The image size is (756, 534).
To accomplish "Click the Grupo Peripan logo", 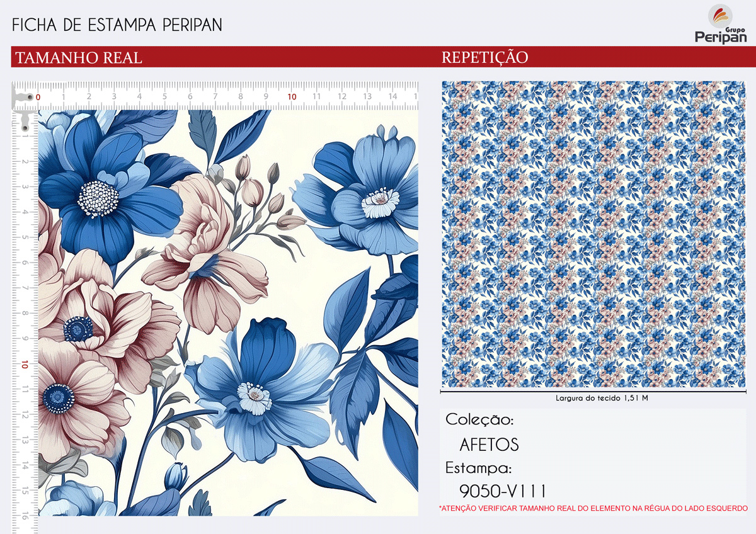I will tap(720, 24).
